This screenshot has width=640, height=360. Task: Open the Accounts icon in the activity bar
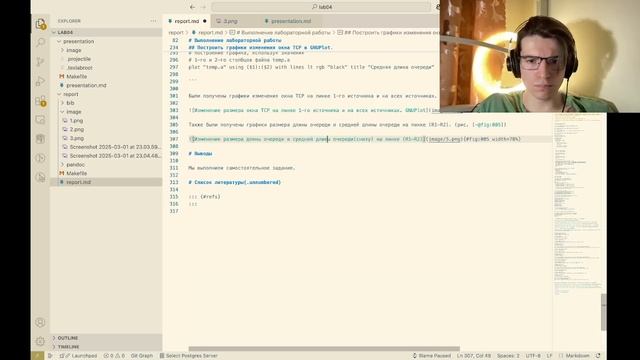pyautogui.click(x=40, y=322)
